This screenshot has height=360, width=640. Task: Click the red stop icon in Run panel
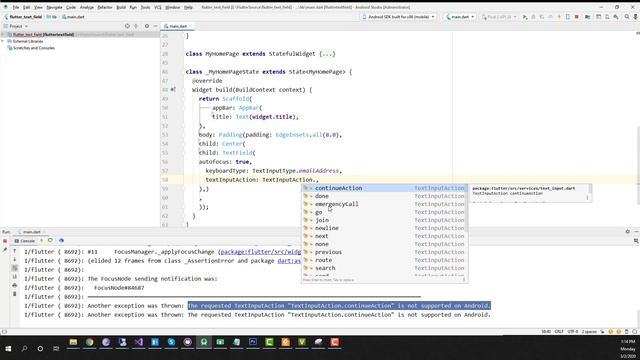5,241
